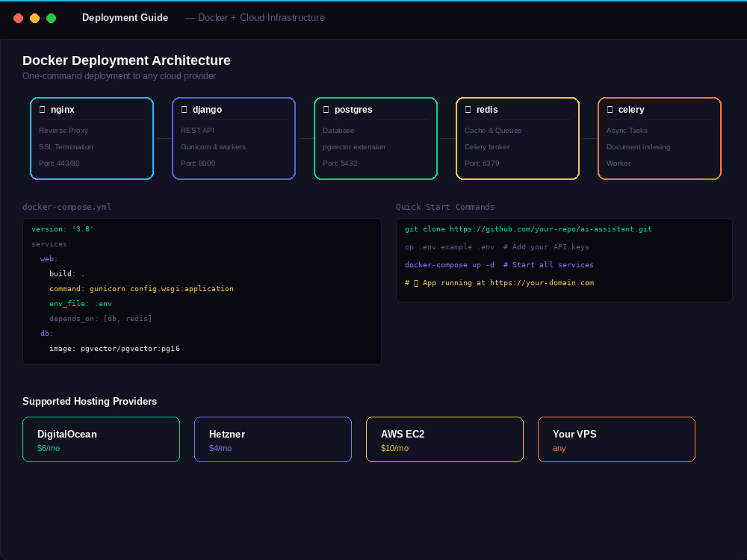The width and height of the screenshot is (747, 560).
Task: Click the 'Quick Start Commands' label
Action: pyautogui.click(x=445, y=207)
